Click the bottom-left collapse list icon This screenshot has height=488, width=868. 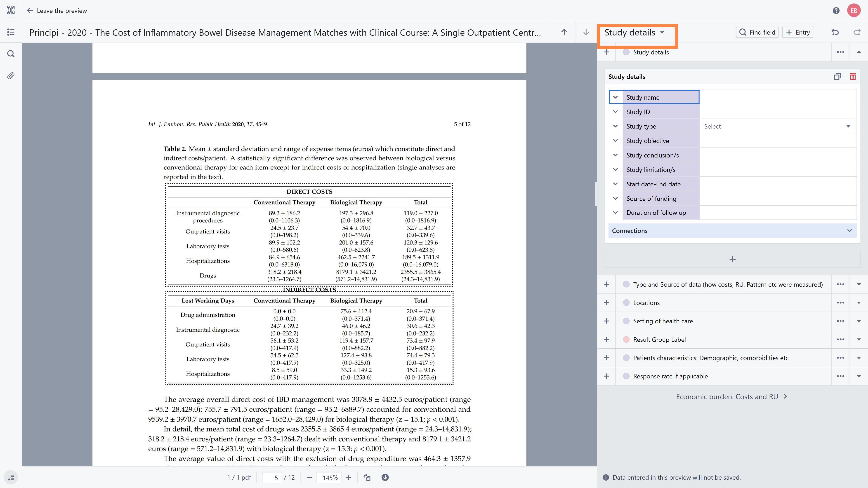click(11, 478)
